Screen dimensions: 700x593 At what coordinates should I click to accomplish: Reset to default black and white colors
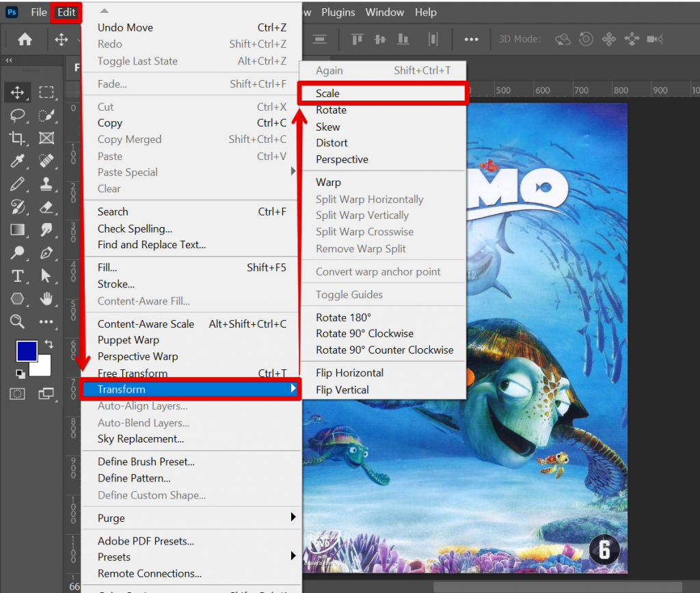point(21,373)
